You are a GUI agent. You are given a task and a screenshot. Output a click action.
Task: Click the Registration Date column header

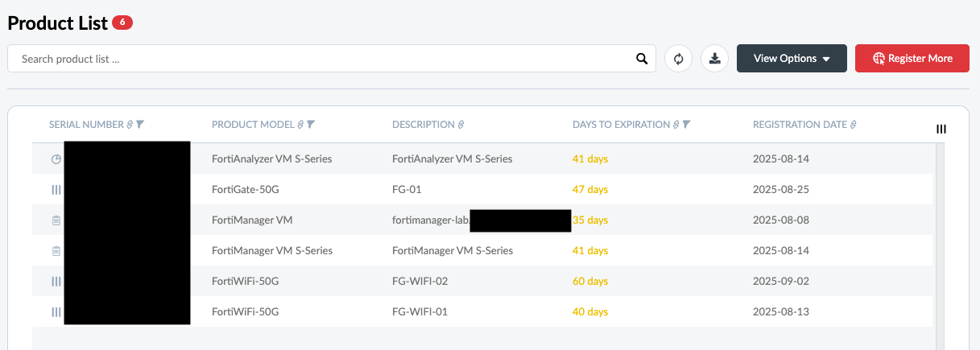[800, 125]
